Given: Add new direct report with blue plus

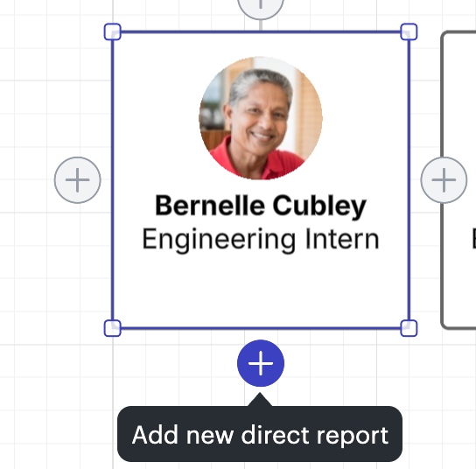Looking at the screenshot, I should [x=261, y=363].
